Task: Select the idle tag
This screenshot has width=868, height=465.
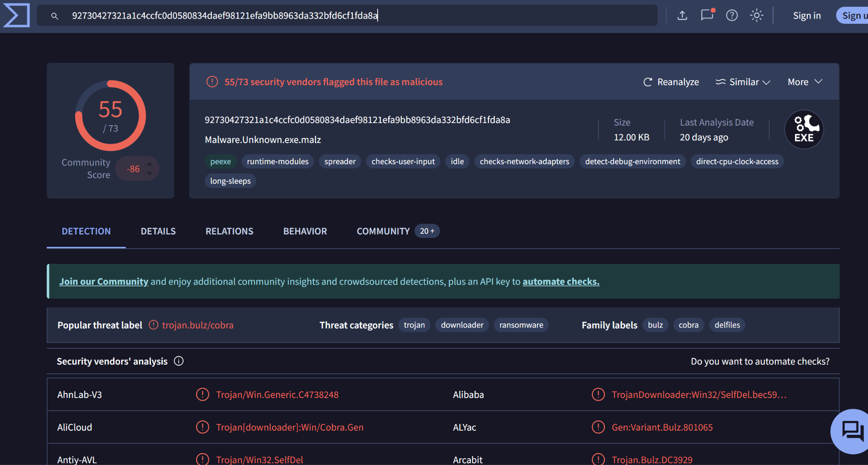Action: (x=457, y=162)
